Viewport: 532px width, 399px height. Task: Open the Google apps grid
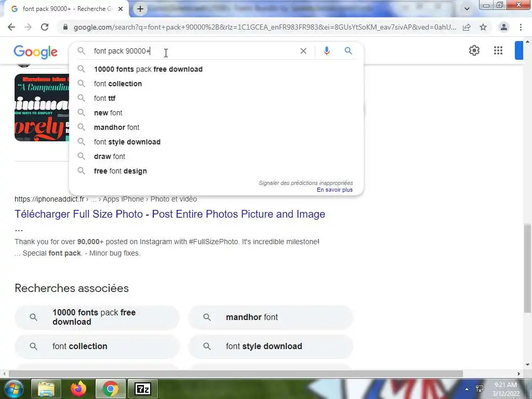point(498,50)
